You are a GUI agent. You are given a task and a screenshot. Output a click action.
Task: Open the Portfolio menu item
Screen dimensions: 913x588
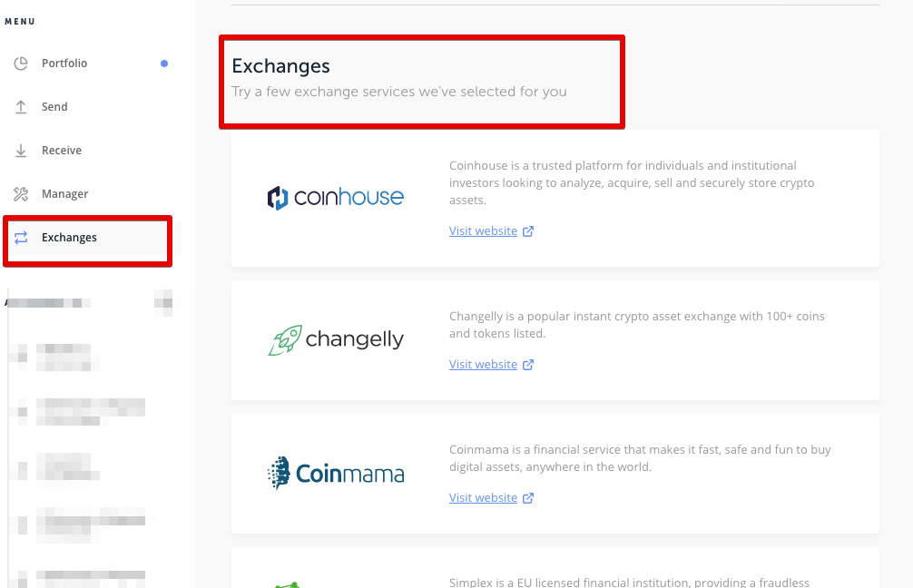(64, 64)
